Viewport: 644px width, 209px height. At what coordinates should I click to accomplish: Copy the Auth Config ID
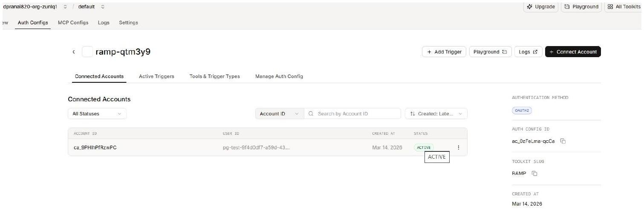tap(563, 141)
